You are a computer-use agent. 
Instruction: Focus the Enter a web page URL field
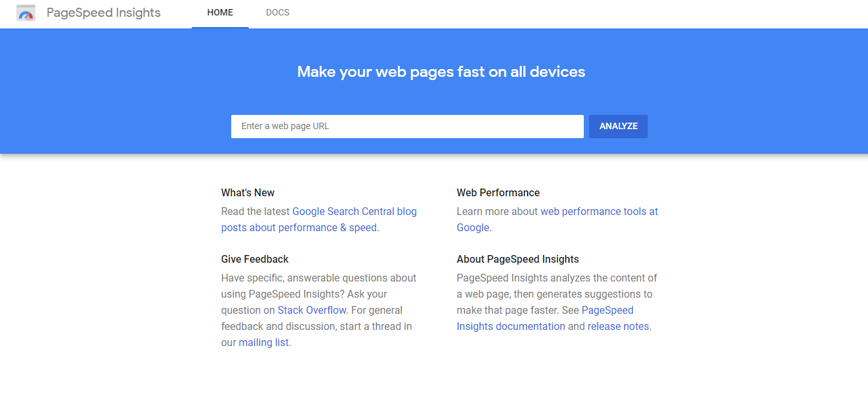click(x=407, y=127)
